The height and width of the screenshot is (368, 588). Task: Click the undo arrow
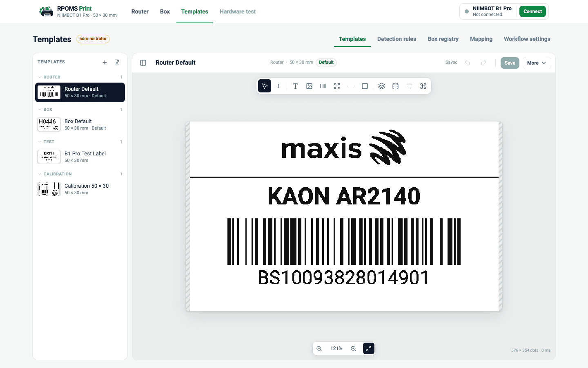pos(468,63)
